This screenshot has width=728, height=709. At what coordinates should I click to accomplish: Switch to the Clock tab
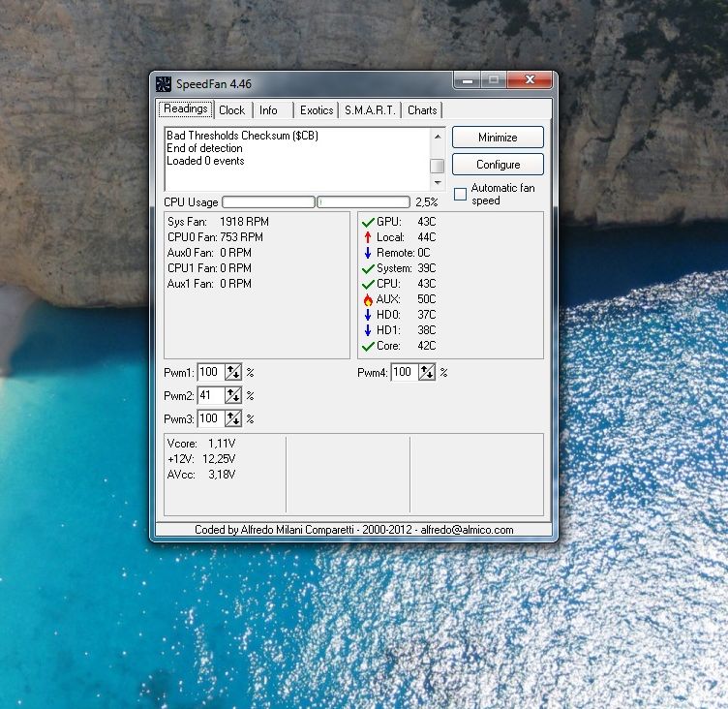(232, 110)
